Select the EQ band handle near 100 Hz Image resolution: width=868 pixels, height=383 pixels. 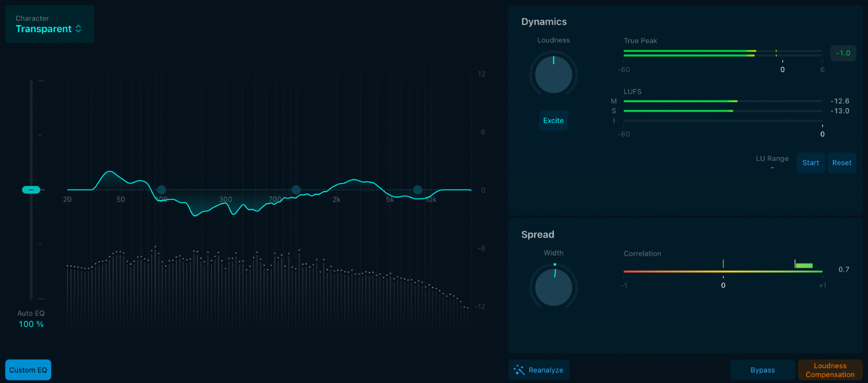pyautogui.click(x=161, y=190)
